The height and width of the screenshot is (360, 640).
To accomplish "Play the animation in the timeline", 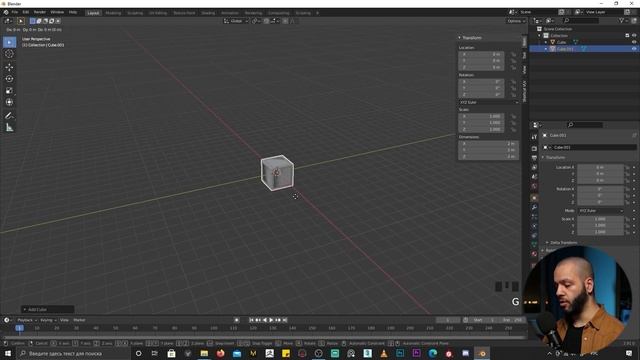I will coord(271,320).
